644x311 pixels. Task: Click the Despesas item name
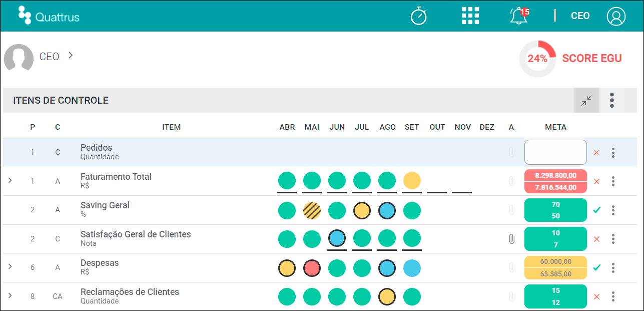100,263
